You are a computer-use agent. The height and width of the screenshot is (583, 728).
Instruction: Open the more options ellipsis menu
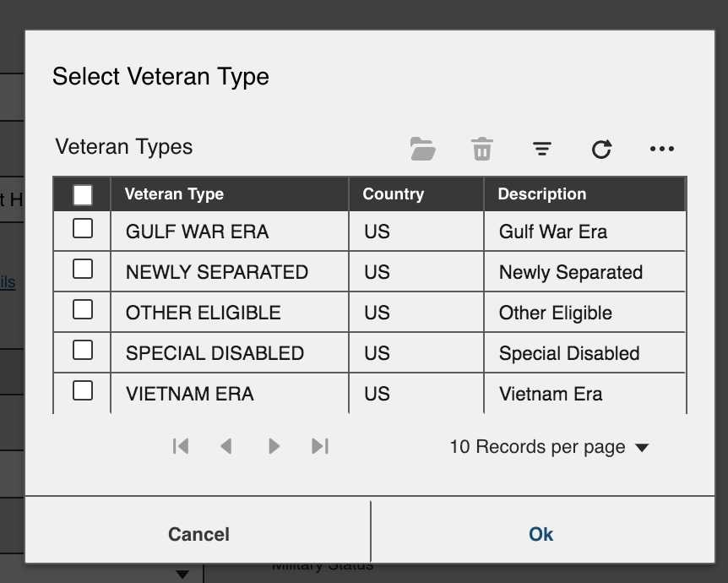(662, 150)
